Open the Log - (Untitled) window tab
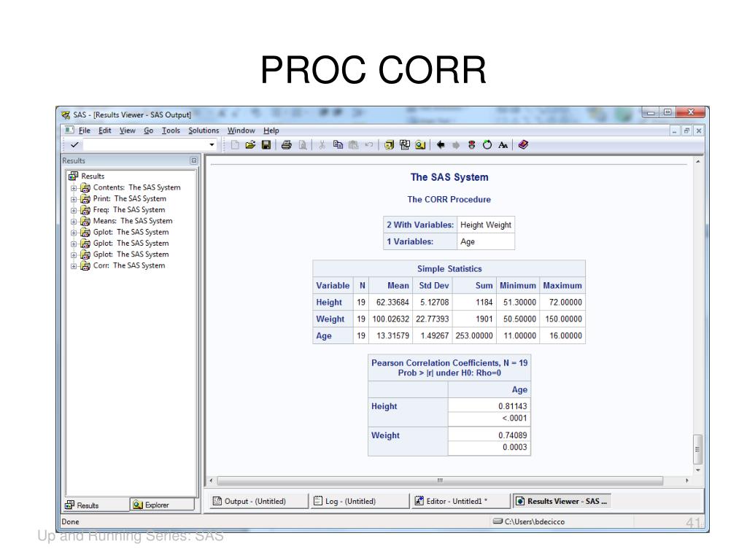The height and width of the screenshot is (560, 747). 360,501
